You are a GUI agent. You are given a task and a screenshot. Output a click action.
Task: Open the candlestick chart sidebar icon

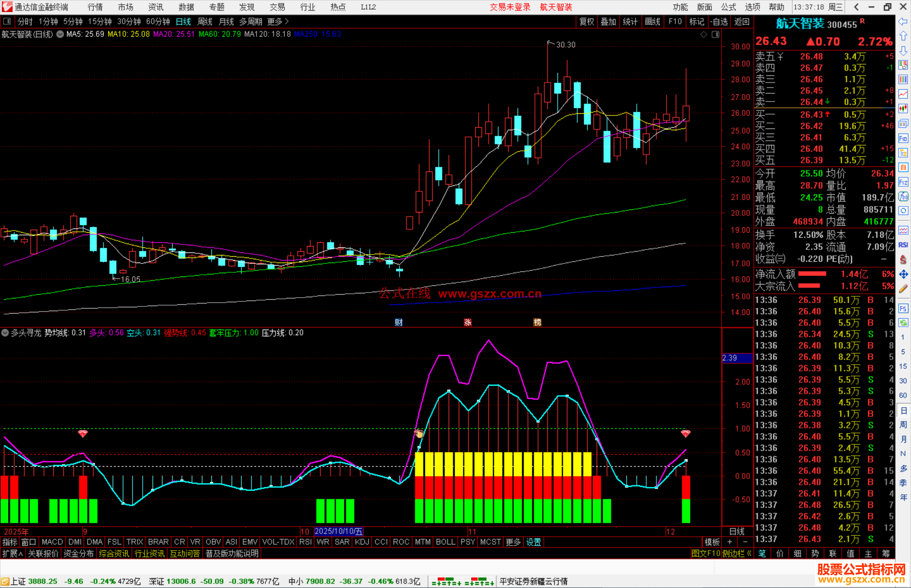click(903, 109)
